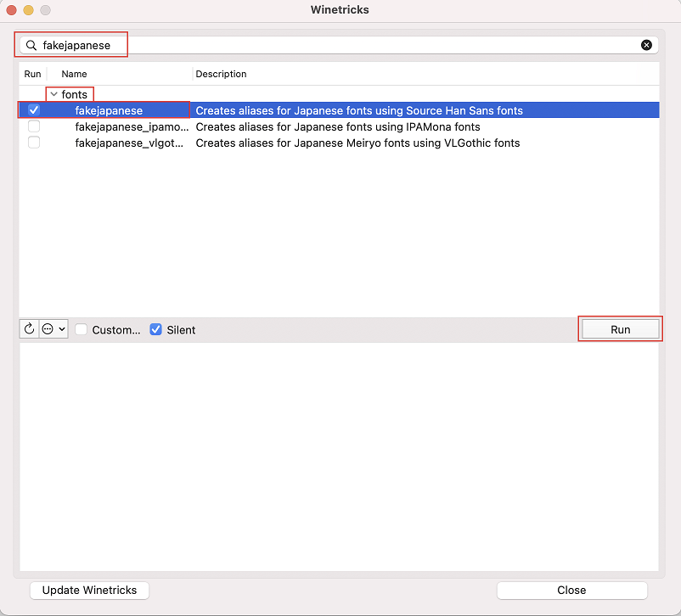
Task: Click into the fakejapanese search field
Action: [x=339, y=45]
